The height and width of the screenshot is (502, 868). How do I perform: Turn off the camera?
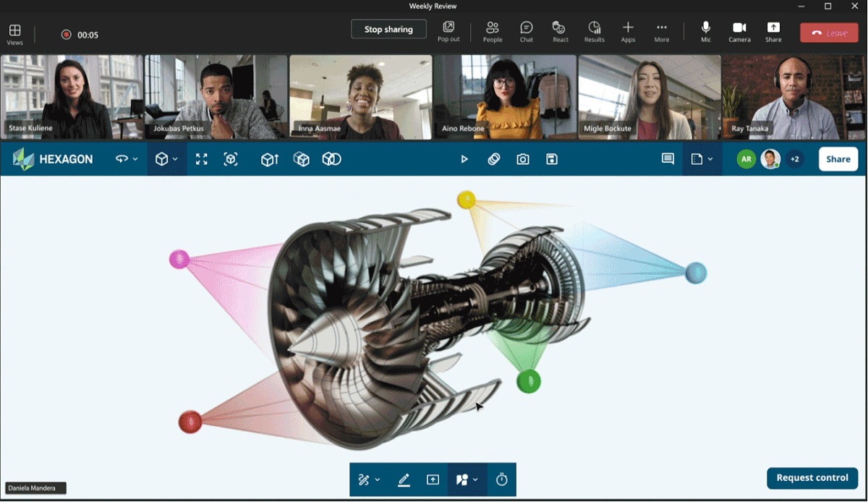click(x=739, y=32)
